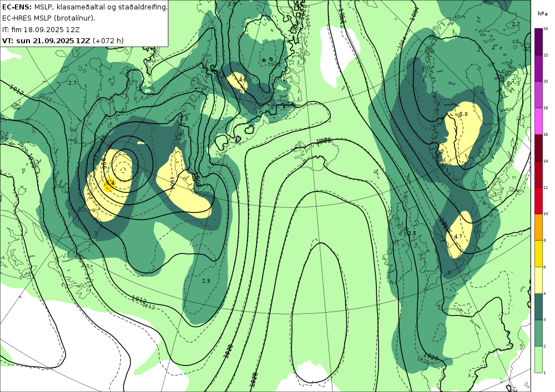Screen dimensions: 555x392
Task: Click the 2.3 spread value label
Action: pyautogui.click(x=184, y=119)
